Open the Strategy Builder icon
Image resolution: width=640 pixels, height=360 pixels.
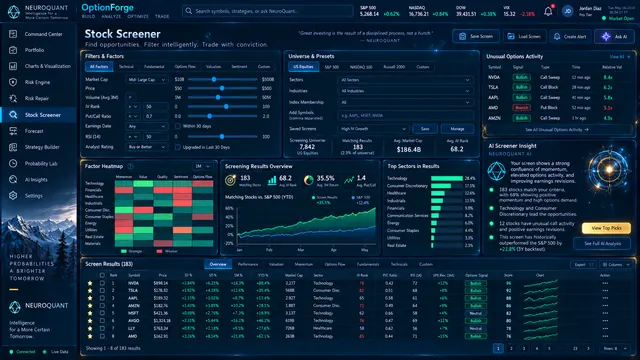[x=13, y=147]
